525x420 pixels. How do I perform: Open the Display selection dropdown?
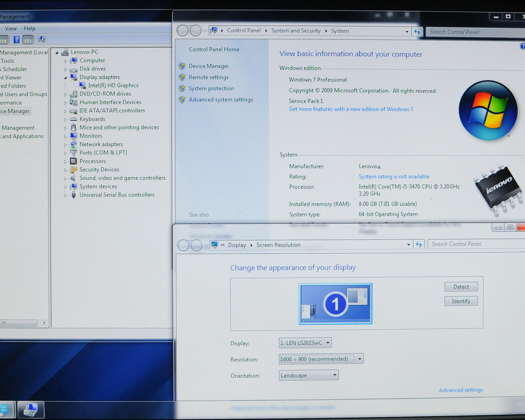305,343
